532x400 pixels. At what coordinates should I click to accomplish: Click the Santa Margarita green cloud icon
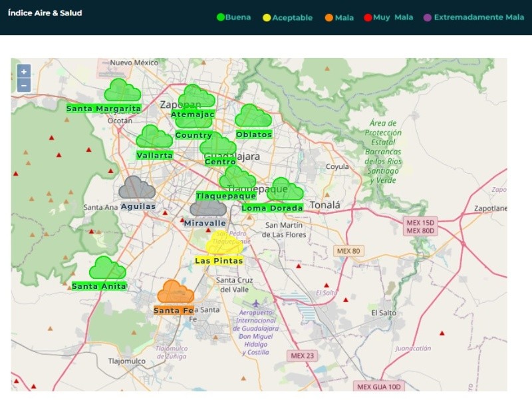point(122,91)
